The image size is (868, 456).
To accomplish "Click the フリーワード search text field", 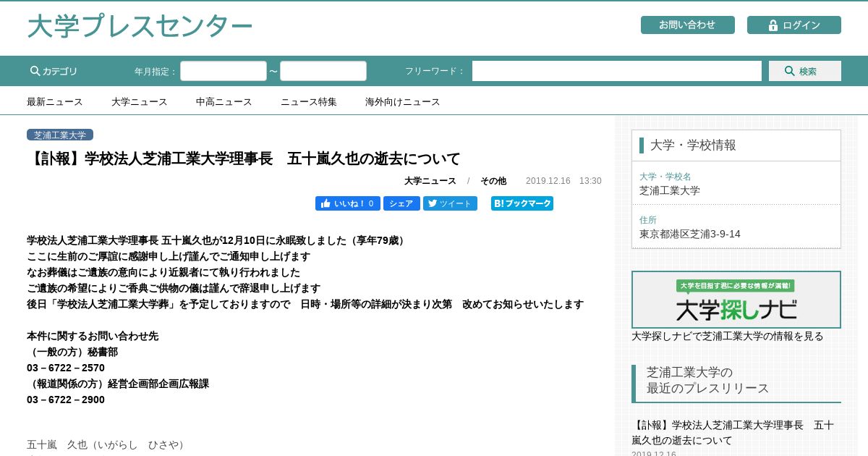I will [617, 71].
